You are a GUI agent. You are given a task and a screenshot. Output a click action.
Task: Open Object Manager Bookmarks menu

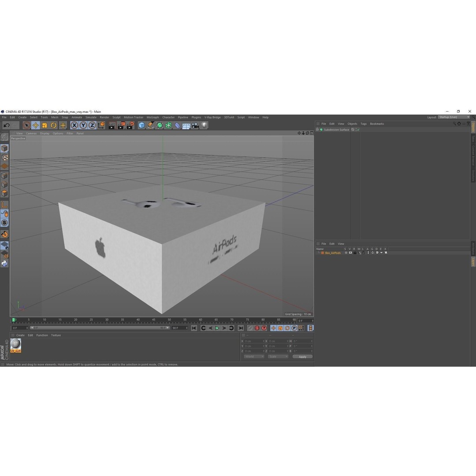coord(377,124)
